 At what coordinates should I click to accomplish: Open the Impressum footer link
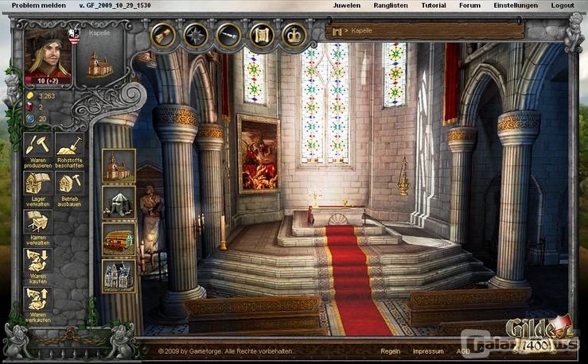tap(427, 350)
